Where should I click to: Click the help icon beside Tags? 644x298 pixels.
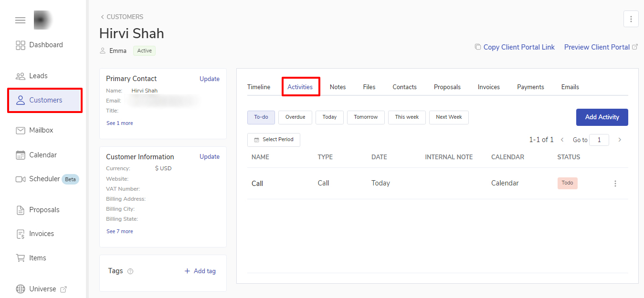point(130,271)
